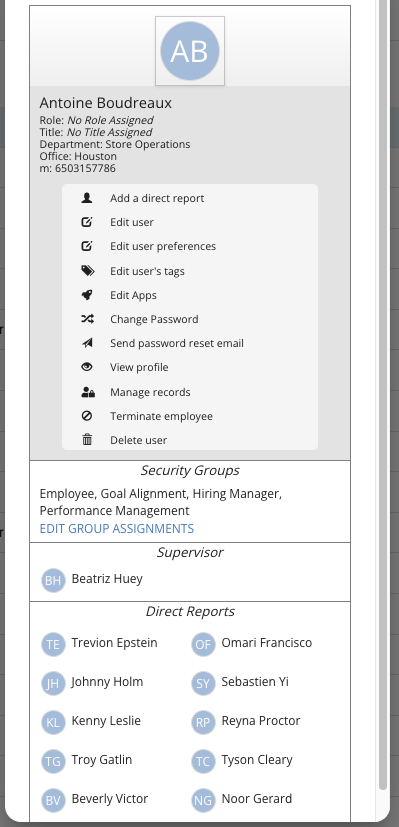Click the KL avatar for Kenny Leslie

[x=53, y=722]
